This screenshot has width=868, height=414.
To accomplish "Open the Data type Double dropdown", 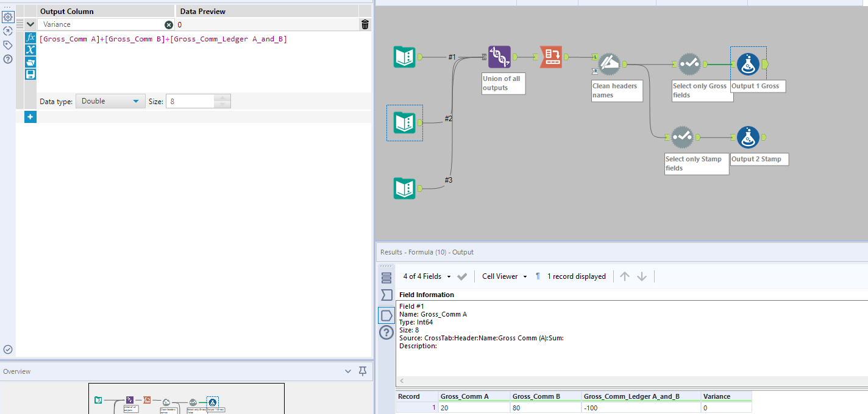I will (110, 101).
